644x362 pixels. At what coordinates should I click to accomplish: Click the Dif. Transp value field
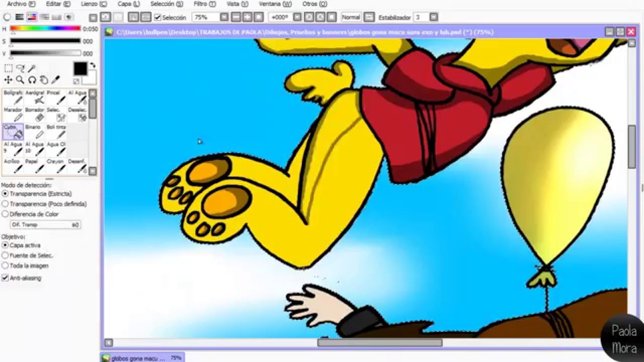click(x=46, y=225)
